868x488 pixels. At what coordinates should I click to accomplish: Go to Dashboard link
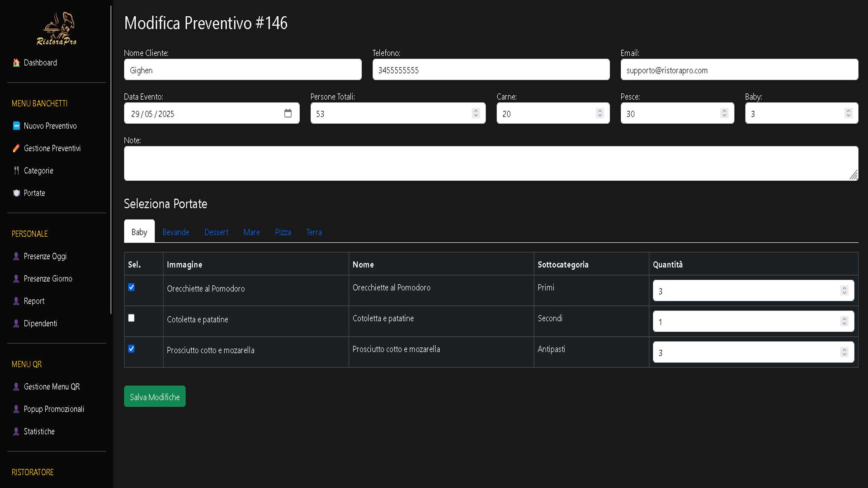tap(40, 62)
